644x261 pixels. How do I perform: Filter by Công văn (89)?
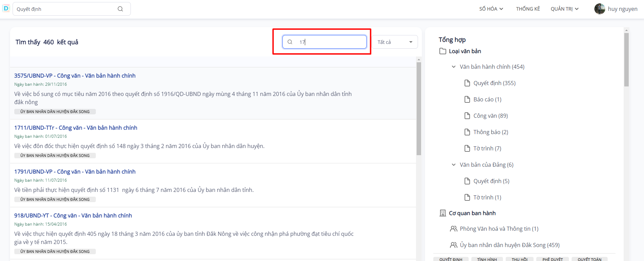[x=490, y=116]
